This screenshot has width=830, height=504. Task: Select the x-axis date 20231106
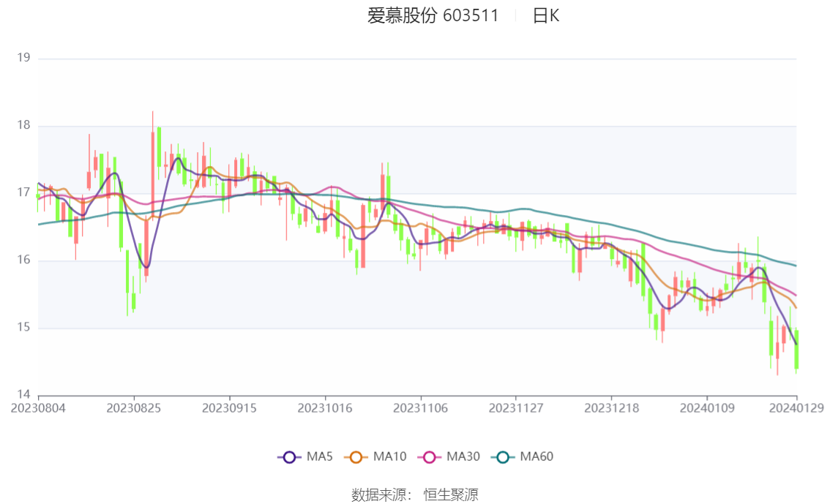420,408
